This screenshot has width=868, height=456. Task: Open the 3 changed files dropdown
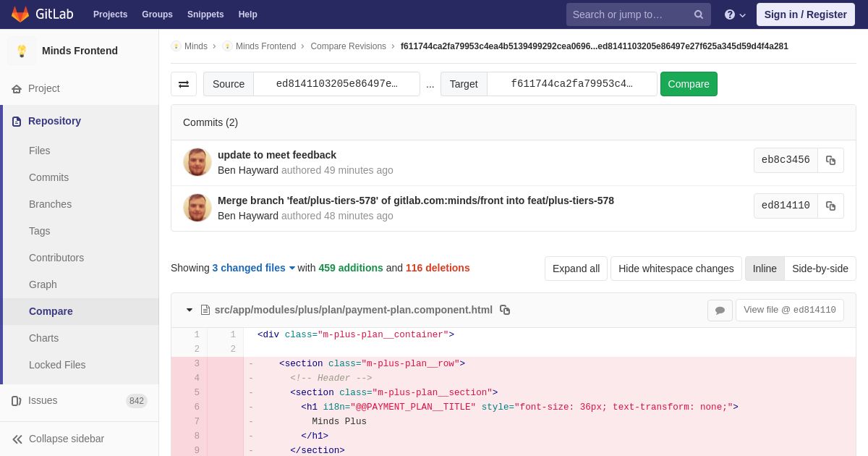(253, 268)
